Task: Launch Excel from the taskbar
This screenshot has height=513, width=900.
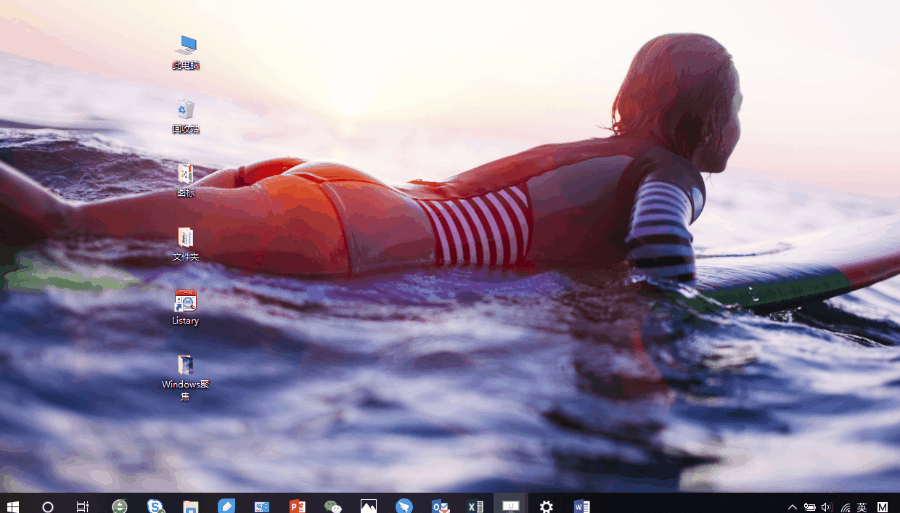Action: [x=475, y=506]
